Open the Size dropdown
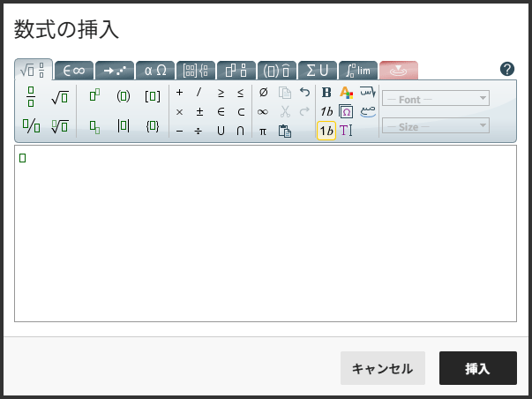 [436, 126]
